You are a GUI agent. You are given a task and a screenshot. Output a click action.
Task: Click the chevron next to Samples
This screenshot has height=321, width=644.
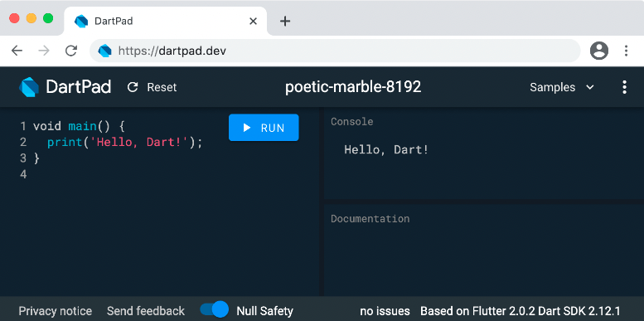click(x=590, y=87)
